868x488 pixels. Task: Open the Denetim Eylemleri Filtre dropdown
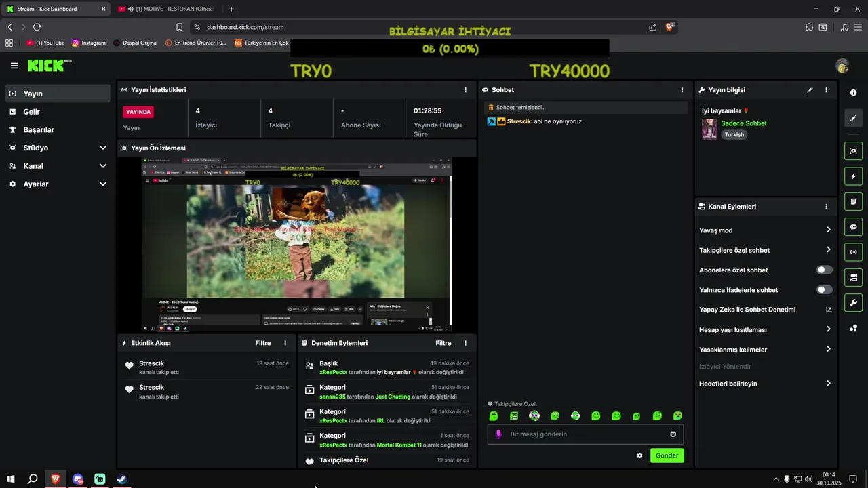[443, 343]
